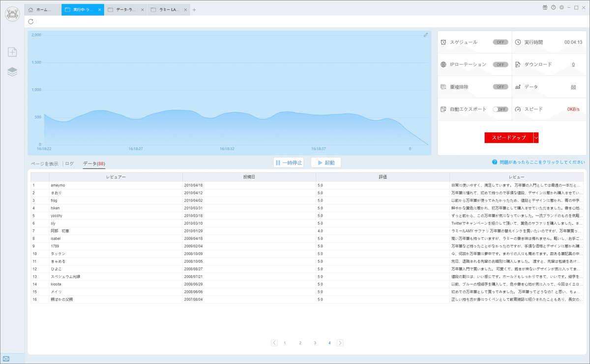Open the settings gear icon

point(561,7)
